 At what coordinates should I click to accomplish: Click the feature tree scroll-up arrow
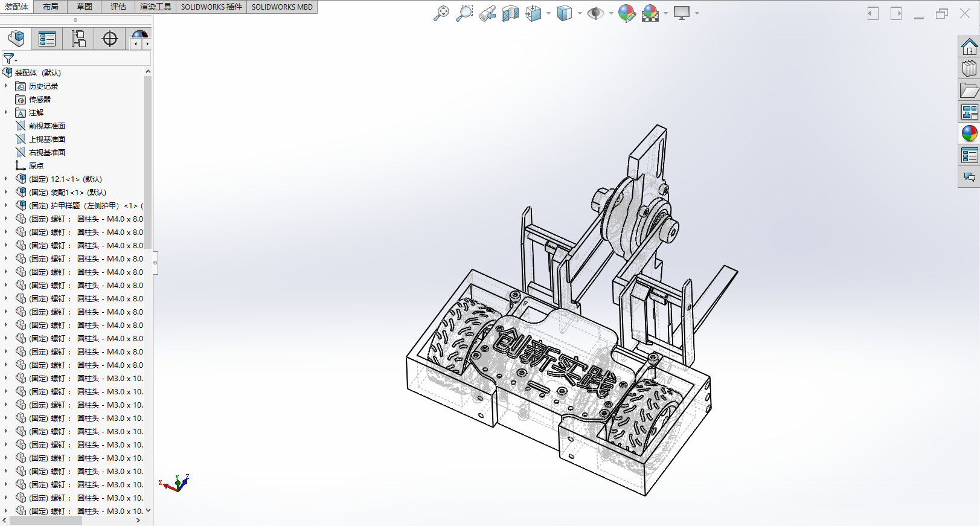tap(148, 71)
